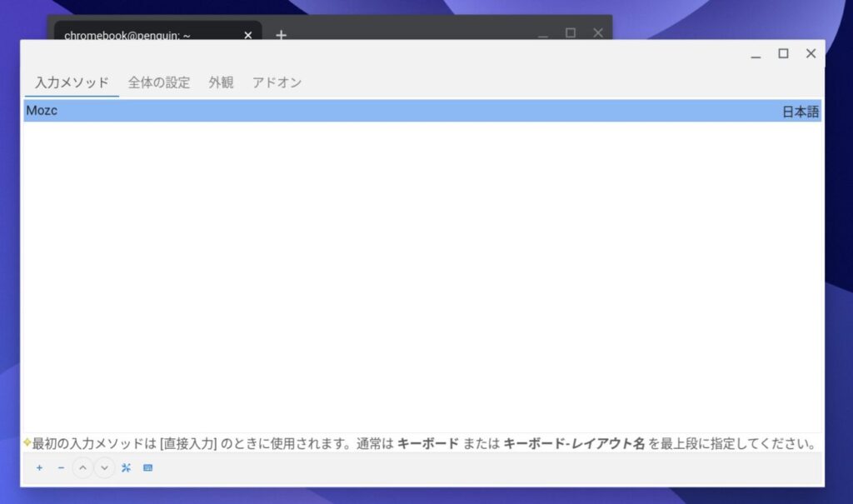The width and height of the screenshot is (853, 504).
Task: Open the 外観 tab
Action: [x=219, y=82]
